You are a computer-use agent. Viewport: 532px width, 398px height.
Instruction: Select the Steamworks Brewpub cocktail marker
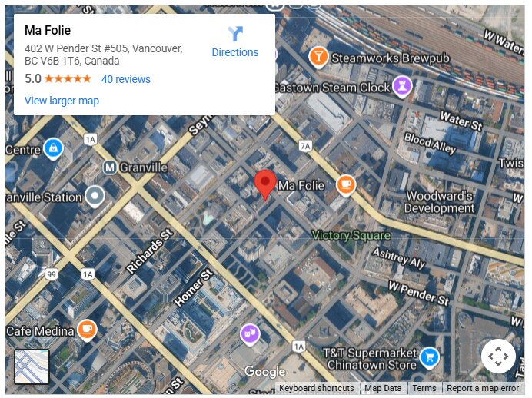[318, 57]
